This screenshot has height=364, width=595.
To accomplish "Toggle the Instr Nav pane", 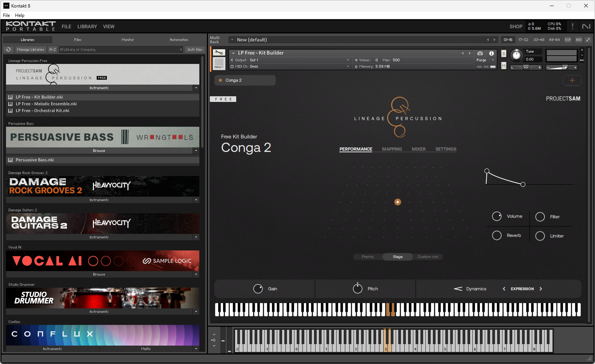I will tap(195, 49).
